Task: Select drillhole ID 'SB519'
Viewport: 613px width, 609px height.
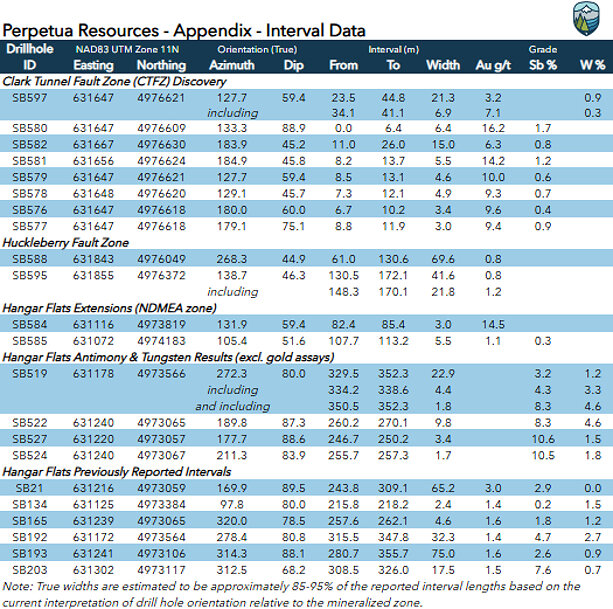Action: (30, 374)
